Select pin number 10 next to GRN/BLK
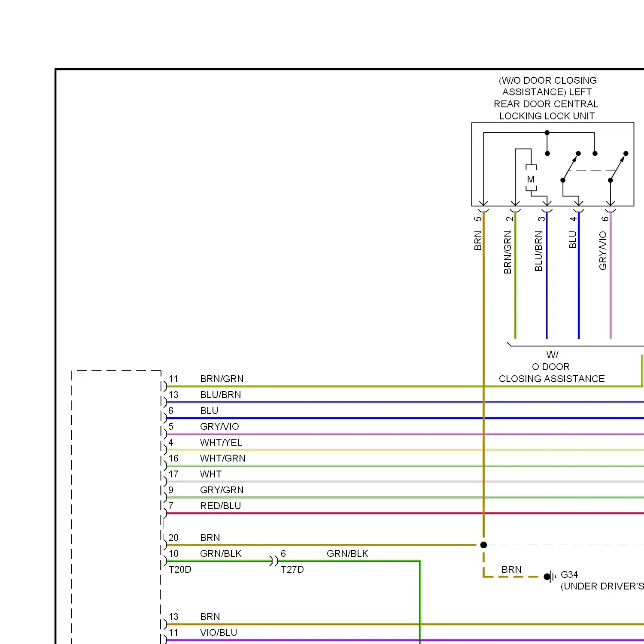This screenshot has height=644, width=644. click(173, 553)
